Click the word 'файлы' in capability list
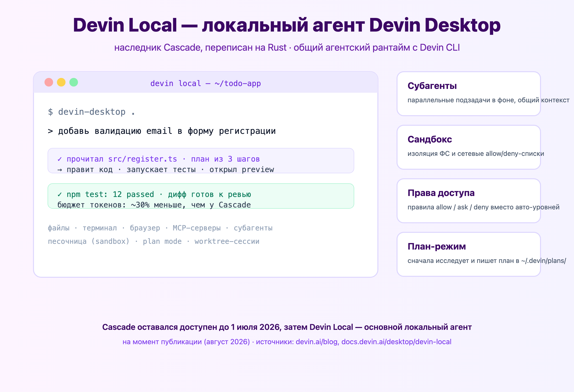Screen dimensions: 574x392 click(x=59, y=228)
